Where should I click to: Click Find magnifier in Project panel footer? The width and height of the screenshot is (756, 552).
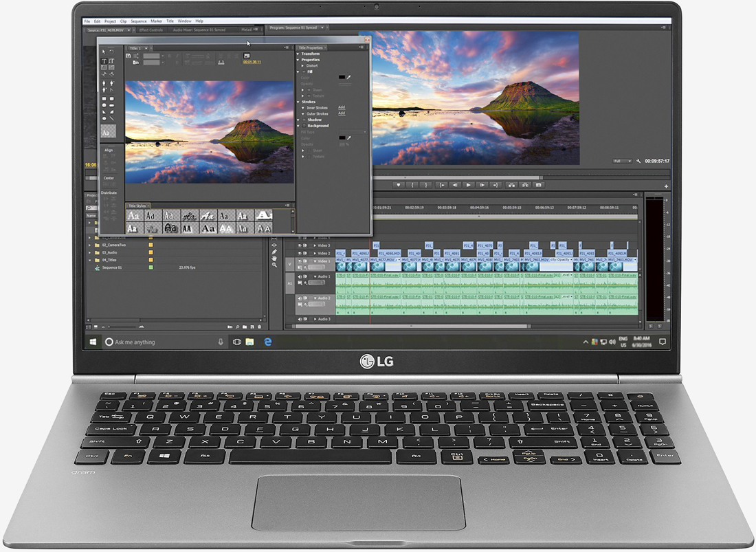click(x=238, y=327)
